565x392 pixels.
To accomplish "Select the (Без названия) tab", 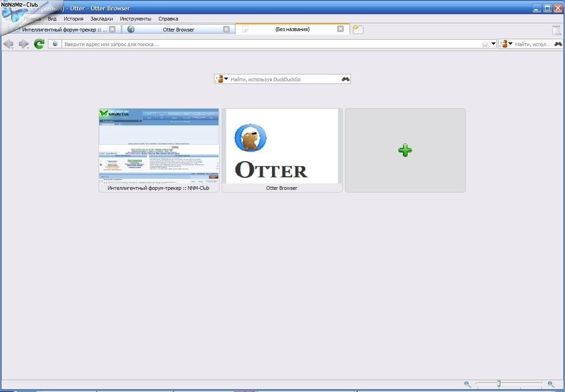I will (x=292, y=29).
